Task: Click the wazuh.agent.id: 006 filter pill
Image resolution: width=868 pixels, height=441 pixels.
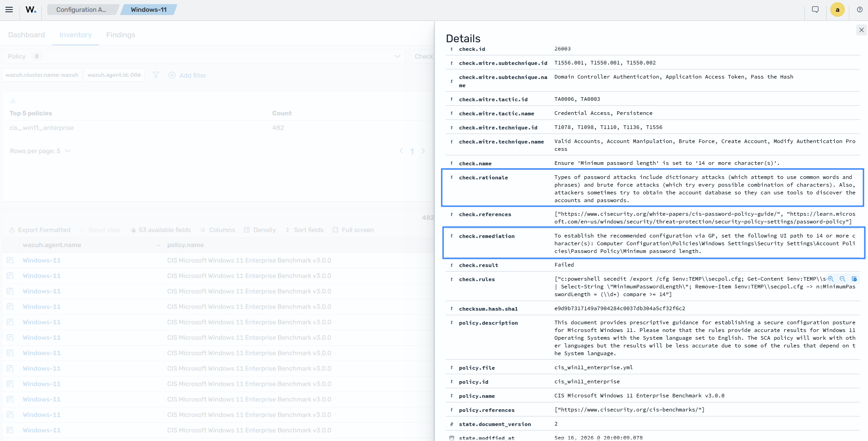Action: [114, 75]
